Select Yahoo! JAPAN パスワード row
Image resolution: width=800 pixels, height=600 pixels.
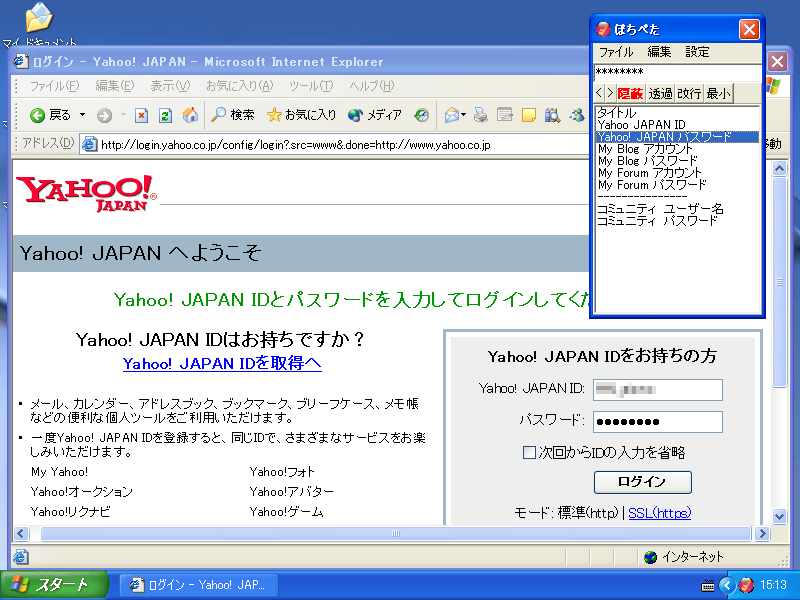click(677, 137)
